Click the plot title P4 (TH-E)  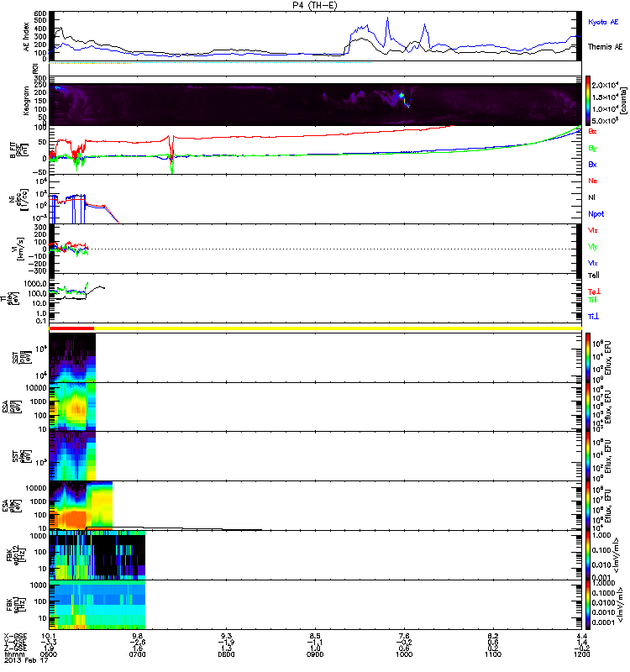click(315, 5)
